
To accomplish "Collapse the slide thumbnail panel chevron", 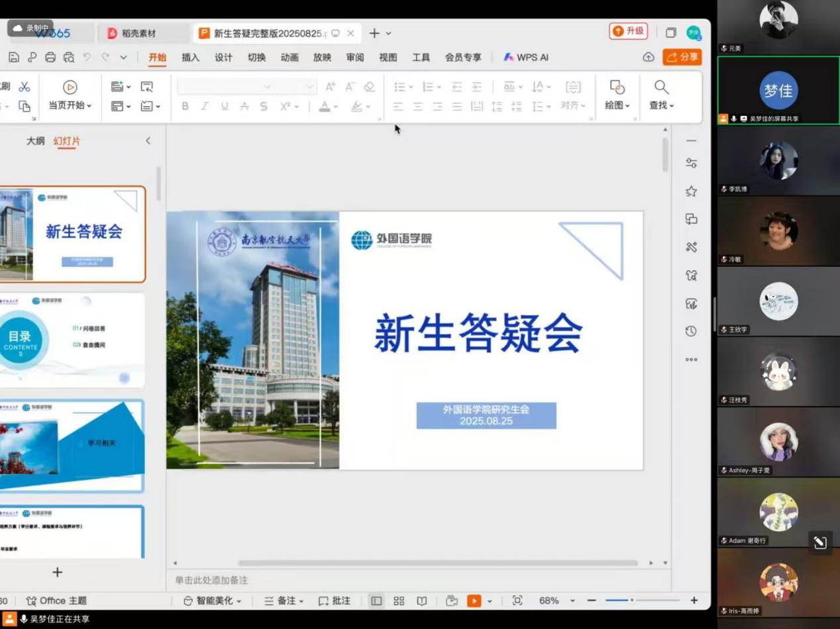I will point(148,140).
